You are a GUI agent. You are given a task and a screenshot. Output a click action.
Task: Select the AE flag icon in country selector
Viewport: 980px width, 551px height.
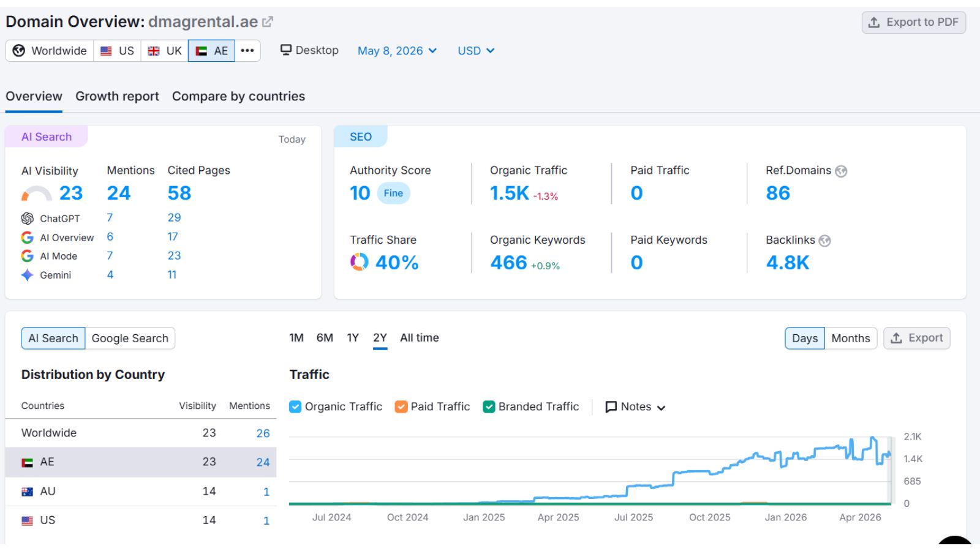(x=202, y=51)
